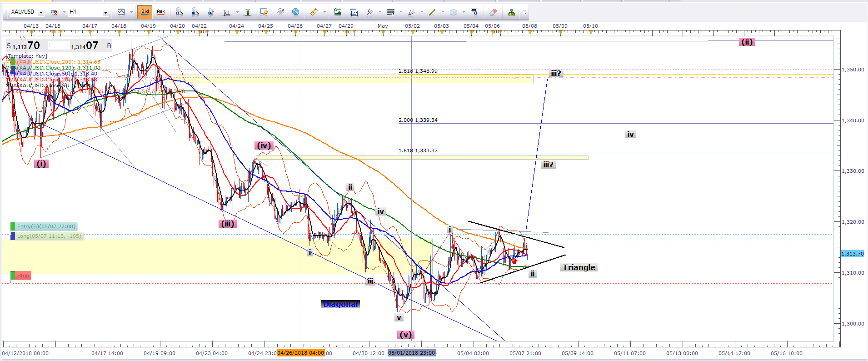Select the eraser tool in toolbar

click(493, 12)
